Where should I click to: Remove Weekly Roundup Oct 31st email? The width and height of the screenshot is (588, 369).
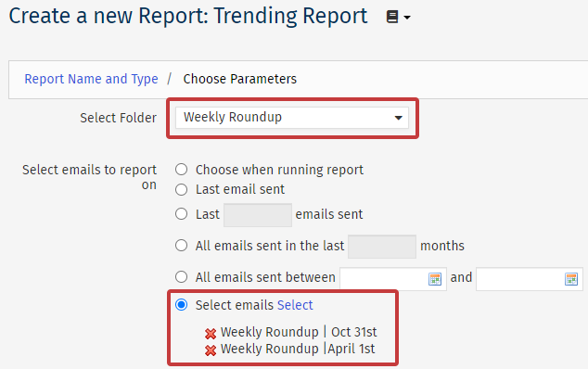211,334
